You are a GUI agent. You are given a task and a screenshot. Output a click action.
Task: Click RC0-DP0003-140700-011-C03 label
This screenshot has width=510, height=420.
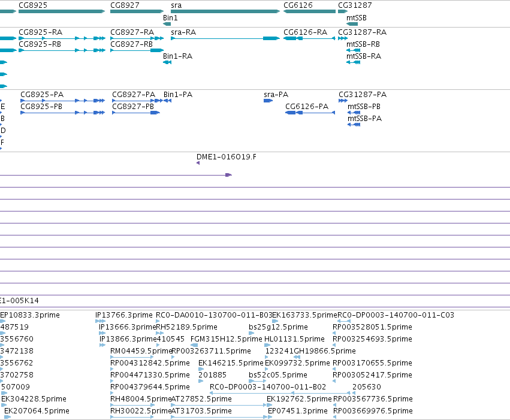(x=396, y=315)
